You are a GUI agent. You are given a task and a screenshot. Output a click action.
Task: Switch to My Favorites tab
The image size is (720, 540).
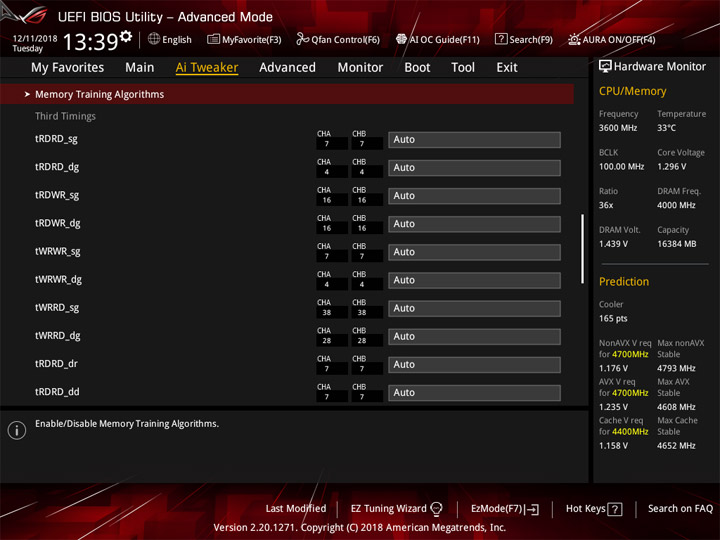click(x=68, y=68)
